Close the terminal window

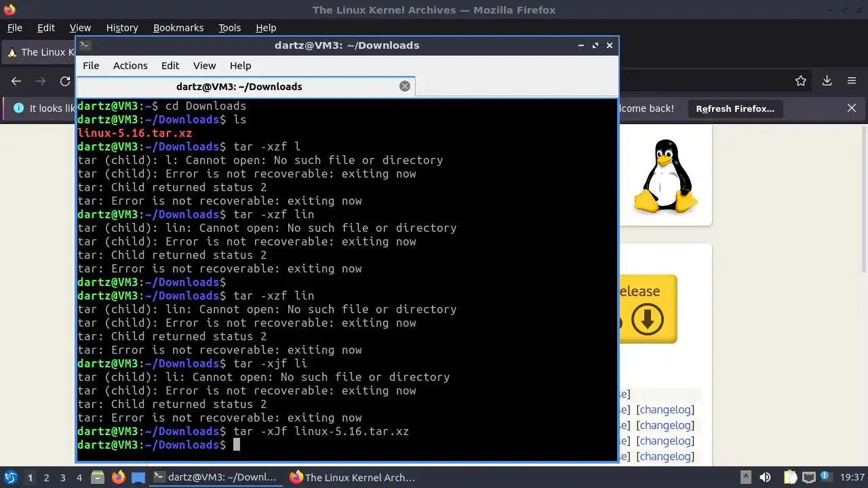[x=610, y=45]
